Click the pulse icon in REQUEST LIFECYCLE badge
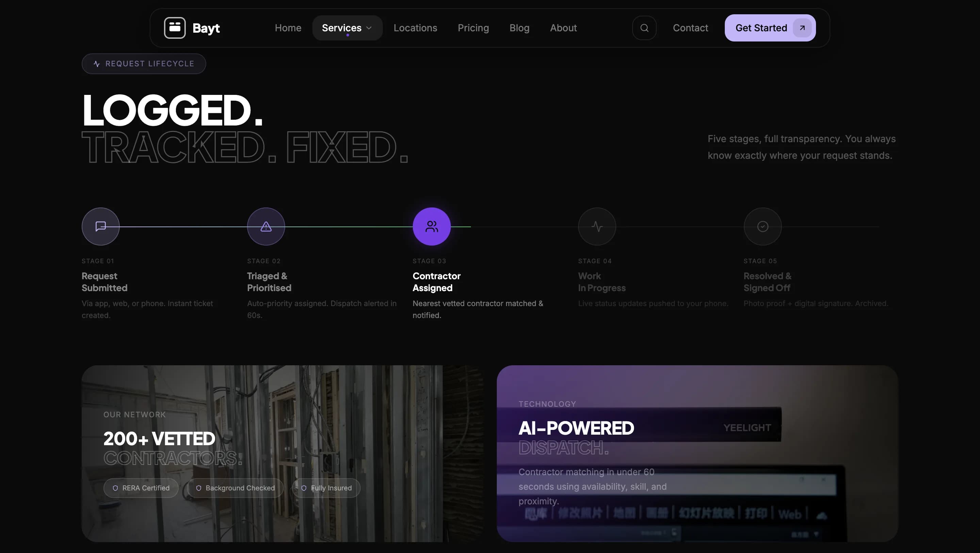Image resolution: width=980 pixels, height=553 pixels. [96, 64]
